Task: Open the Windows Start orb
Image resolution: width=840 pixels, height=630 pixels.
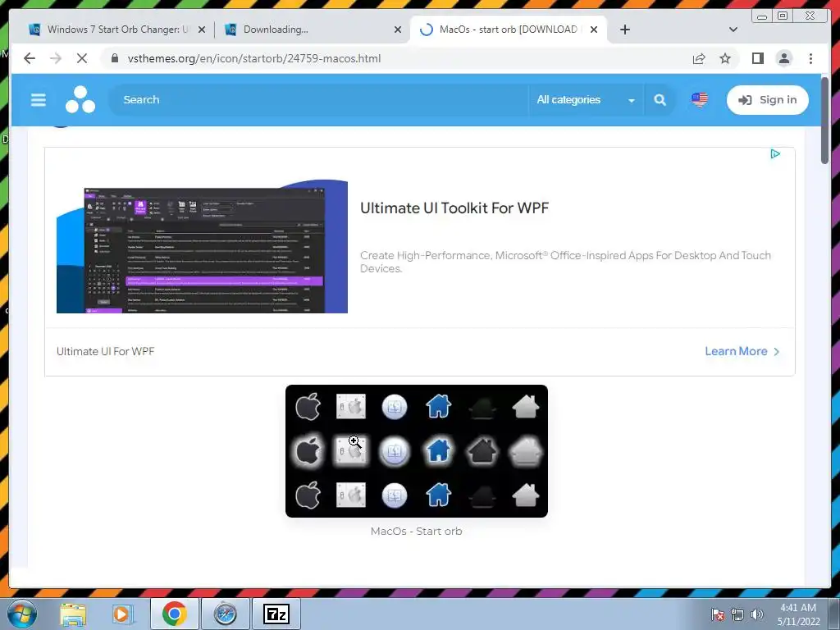Action: click(x=22, y=614)
